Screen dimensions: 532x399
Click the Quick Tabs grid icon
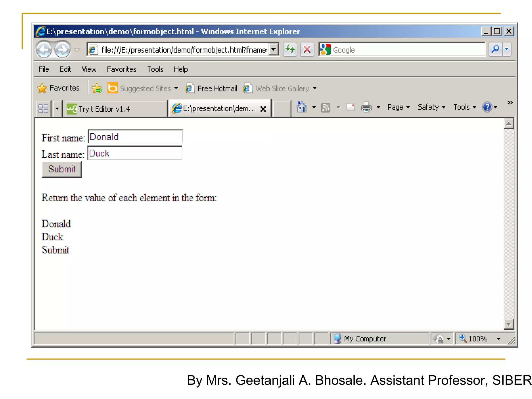(x=43, y=108)
